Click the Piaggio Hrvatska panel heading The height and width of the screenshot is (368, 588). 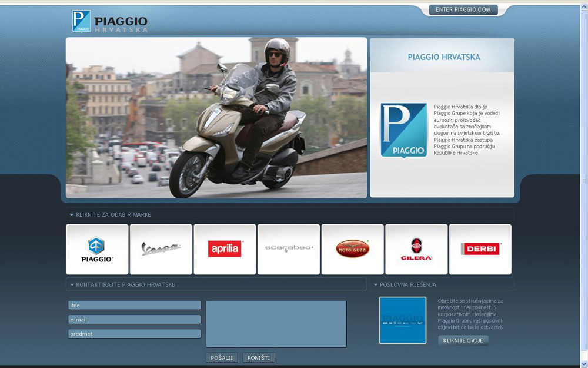click(x=444, y=57)
